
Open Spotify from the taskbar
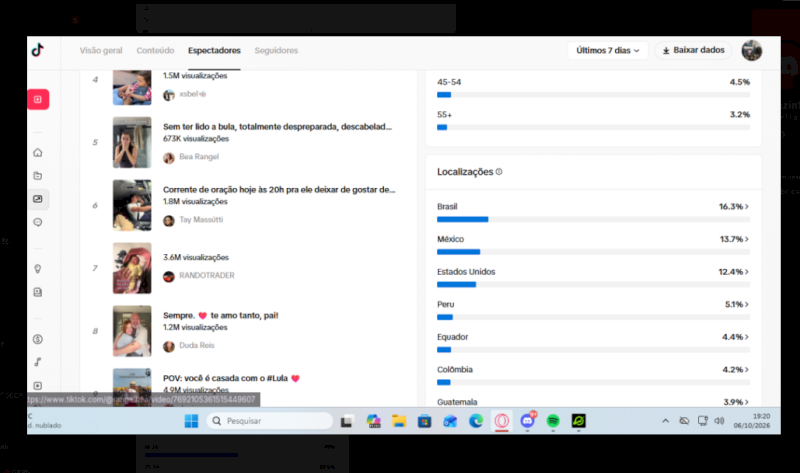[x=553, y=421]
